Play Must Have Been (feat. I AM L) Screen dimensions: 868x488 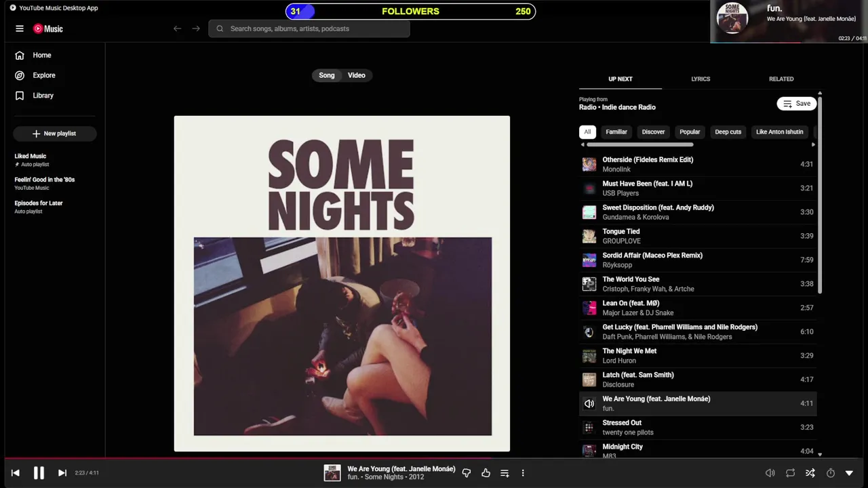click(698, 188)
